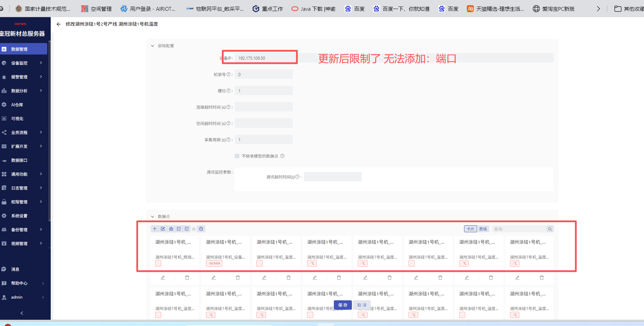
Task: Open the 爱淘宝PC新版 bookmark
Action: (554, 9)
